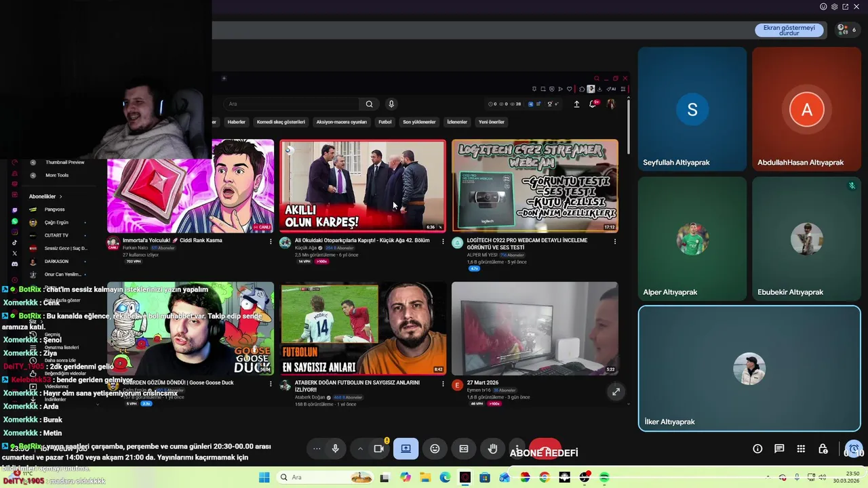Open Microsoft Edge from the taskbar
The width and height of the screenshot is (868, 488).
(x=445, y=477)
